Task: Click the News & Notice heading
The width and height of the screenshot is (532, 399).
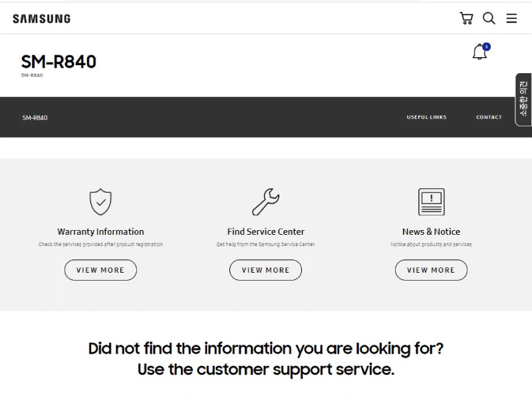Action: 431,231
